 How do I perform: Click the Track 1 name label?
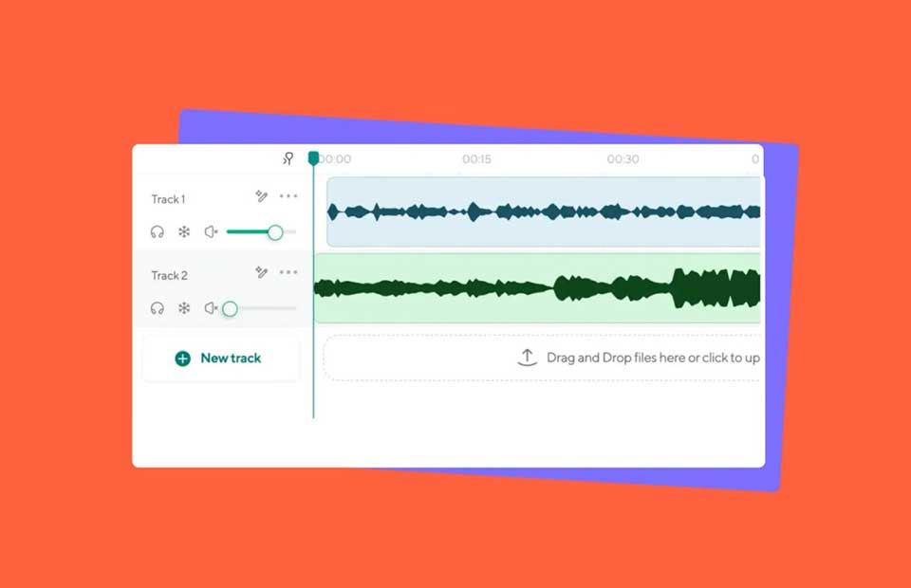click(x=169, y=199)
